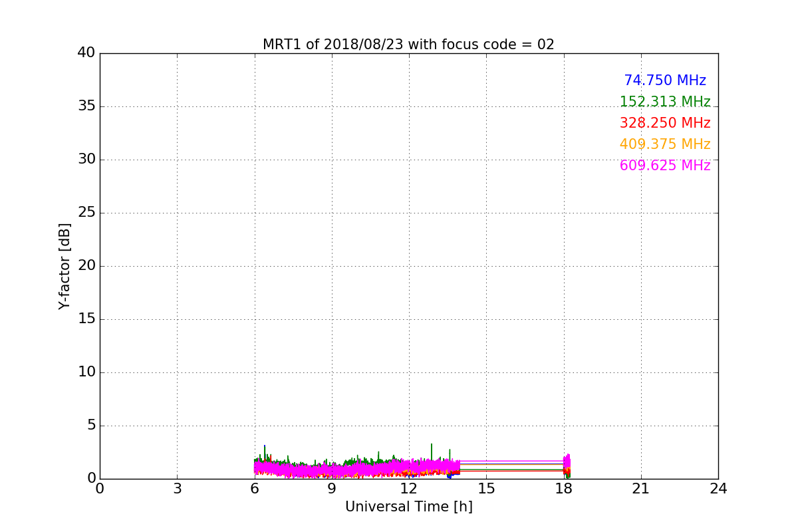Select the 328.250 MHz legend label

point(665,123)
